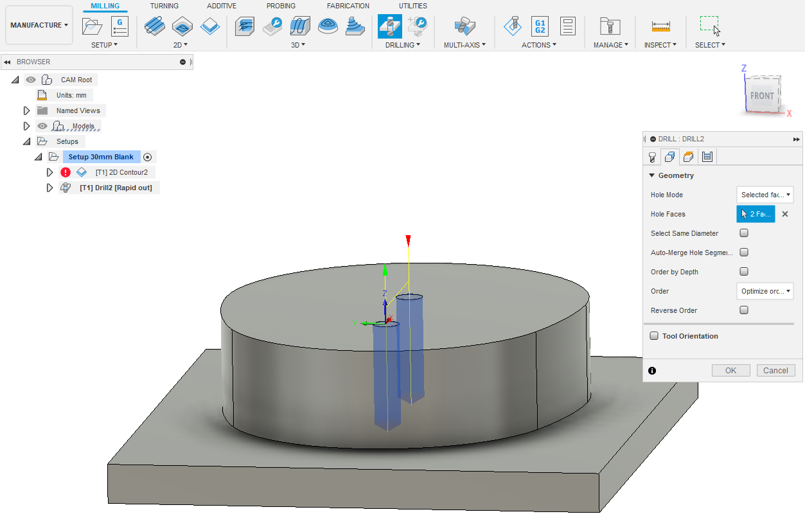Open the MANUFACTURE workspace dropdown
The height and width of the screenshot is (532, 805).
(39, 25)
